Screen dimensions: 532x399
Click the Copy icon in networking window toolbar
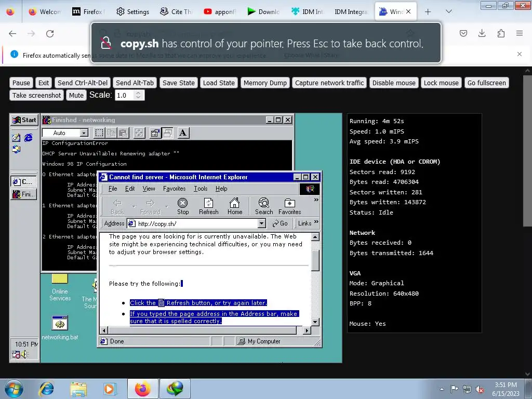[111, 132]
